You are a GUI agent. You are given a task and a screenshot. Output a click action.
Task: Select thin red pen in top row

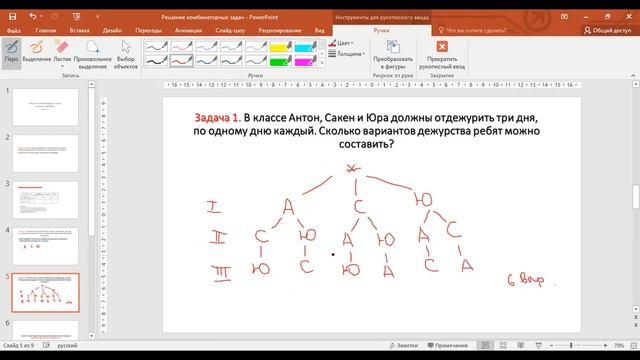click(x=182, y=46)
